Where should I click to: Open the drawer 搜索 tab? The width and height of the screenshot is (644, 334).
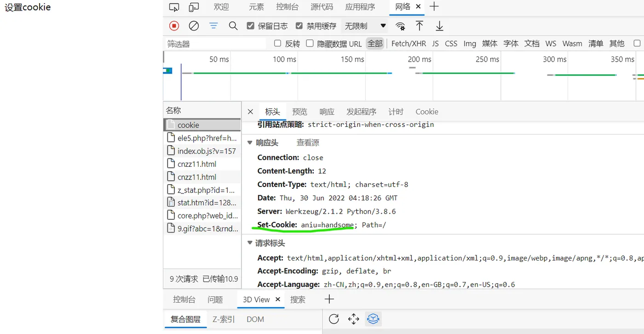tap(298, 300)
